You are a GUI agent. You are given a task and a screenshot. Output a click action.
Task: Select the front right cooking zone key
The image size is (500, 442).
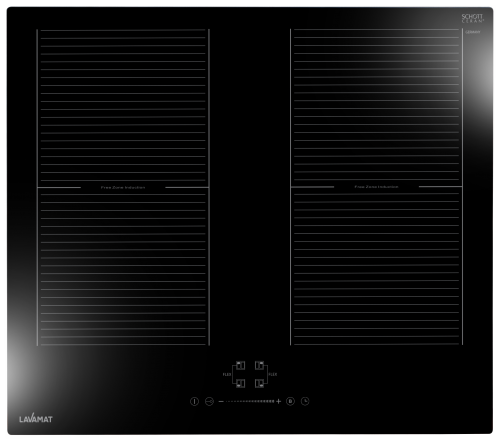(x=259, y=384)
